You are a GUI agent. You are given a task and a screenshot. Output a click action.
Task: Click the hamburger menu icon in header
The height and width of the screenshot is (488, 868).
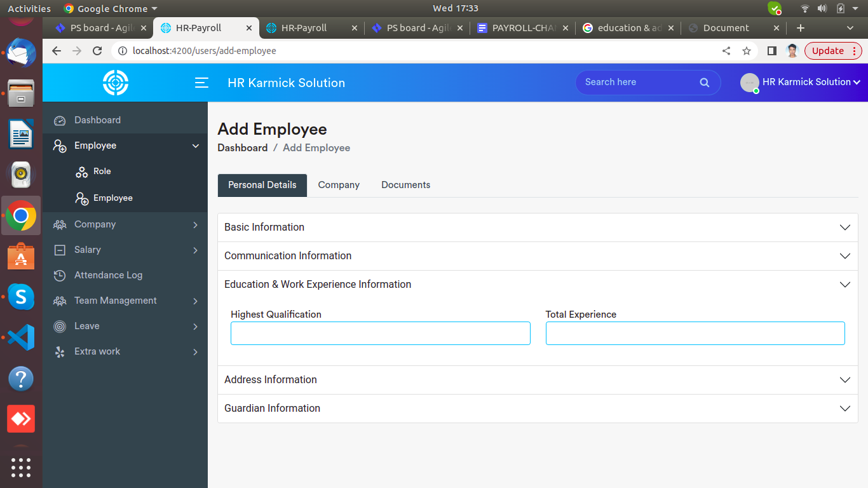click(201, 83)
